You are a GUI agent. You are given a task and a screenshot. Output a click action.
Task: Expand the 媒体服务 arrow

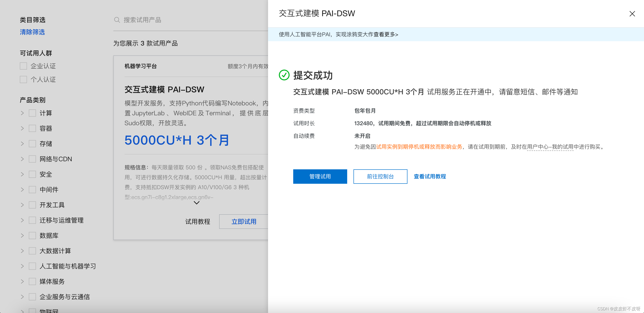22,281
